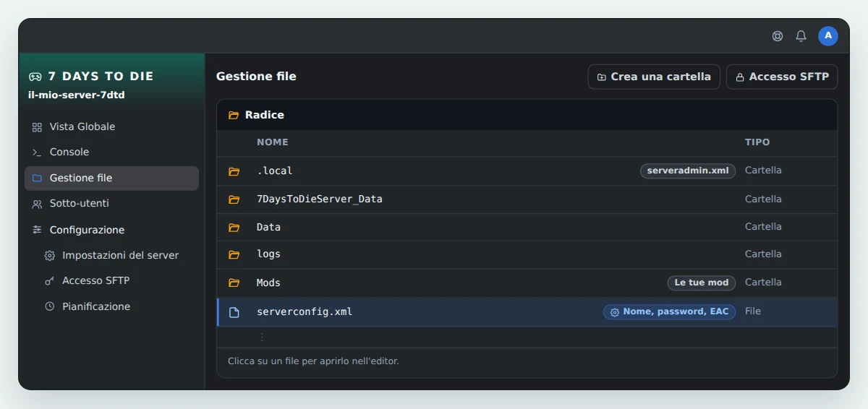Click the Le tue mod badge

(701, 283)
